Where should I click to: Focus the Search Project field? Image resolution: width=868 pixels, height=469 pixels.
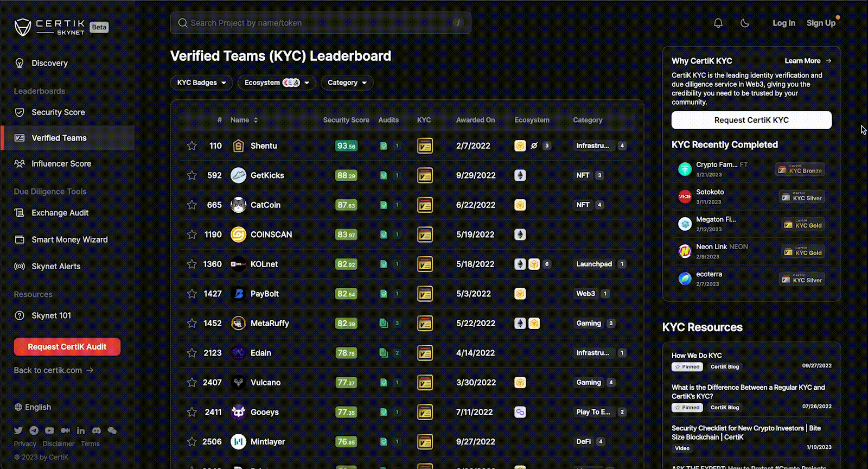[x=321, y=23]
